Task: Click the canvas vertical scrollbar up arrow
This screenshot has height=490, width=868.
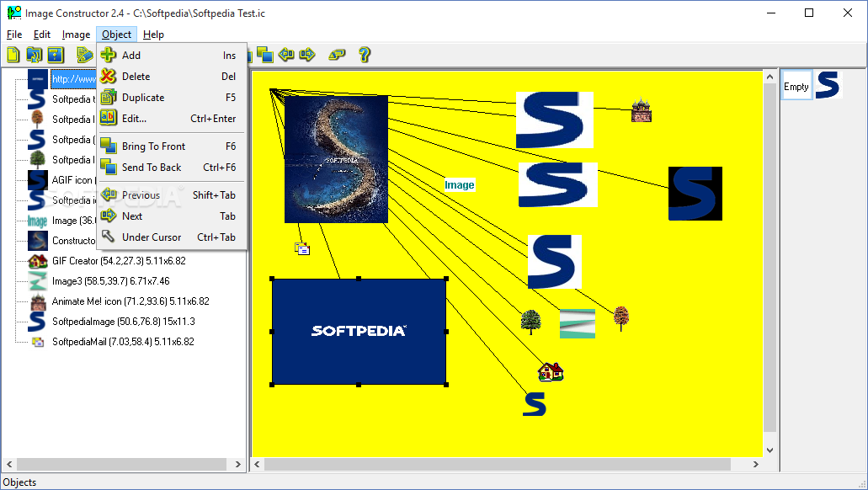Action: (x=769, y=77)
